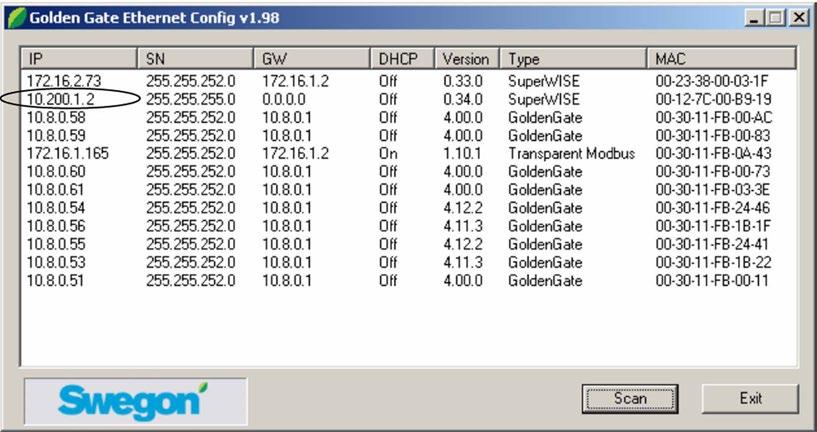The image size is (817, 432).
Task: Click the Version column header
Action: click(467, 58)
